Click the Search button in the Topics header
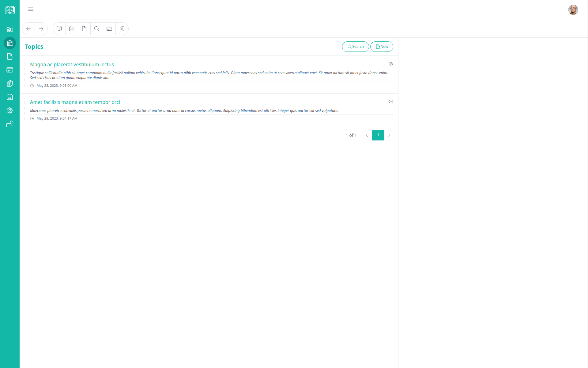Screen dimensions: 588x368 (355, 47)
